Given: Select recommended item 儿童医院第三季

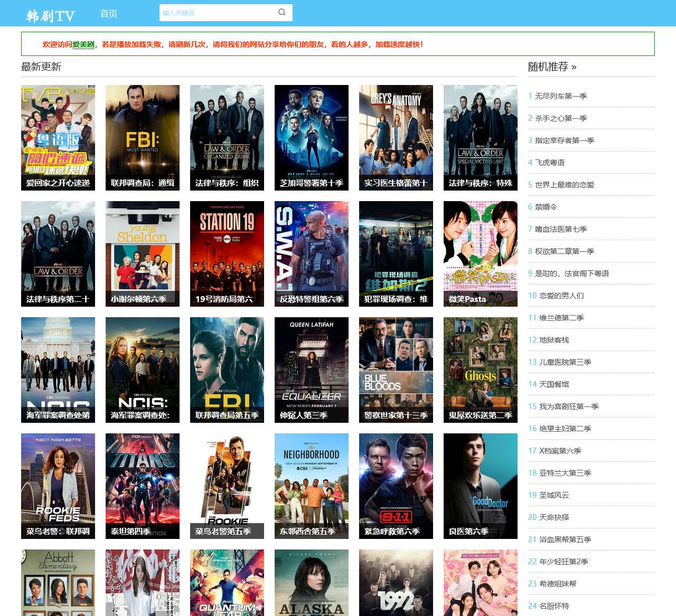Looking at the screenshot, I should click(565, 362).
